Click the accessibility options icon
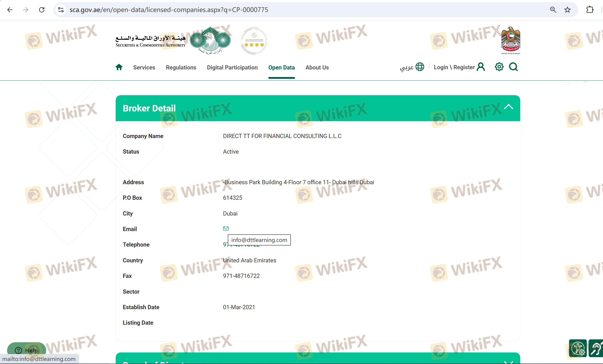The width and height of the screenshot is (603, 364). [x=577, y=348]
